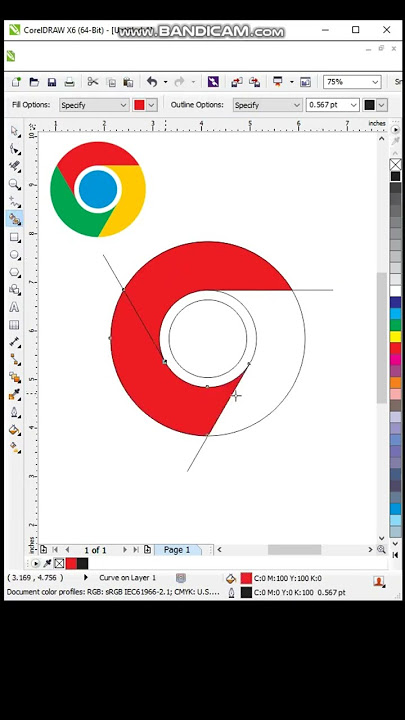The image size is (405, 720).
Task: Go to the previous page
Action: click(68, 550)
